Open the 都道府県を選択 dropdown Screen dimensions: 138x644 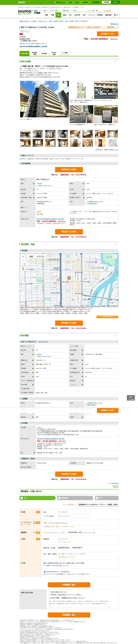pyautogui.click(x=64, y=548)
